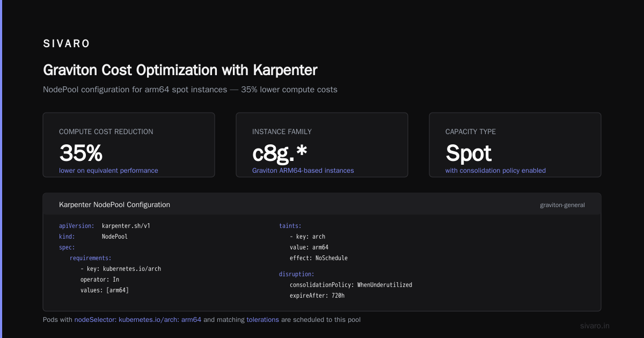Select the Graviton Cost Optimization with Karpenter heading

click(180, 70)
